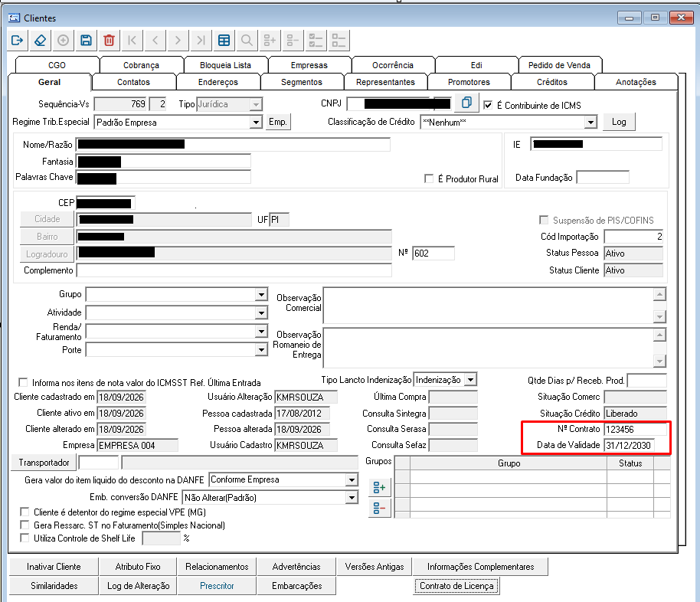Screen dimensions: 700x602
Task: Expand the Emb. conversão DANFE dropdown
Action: click(352, 497)
